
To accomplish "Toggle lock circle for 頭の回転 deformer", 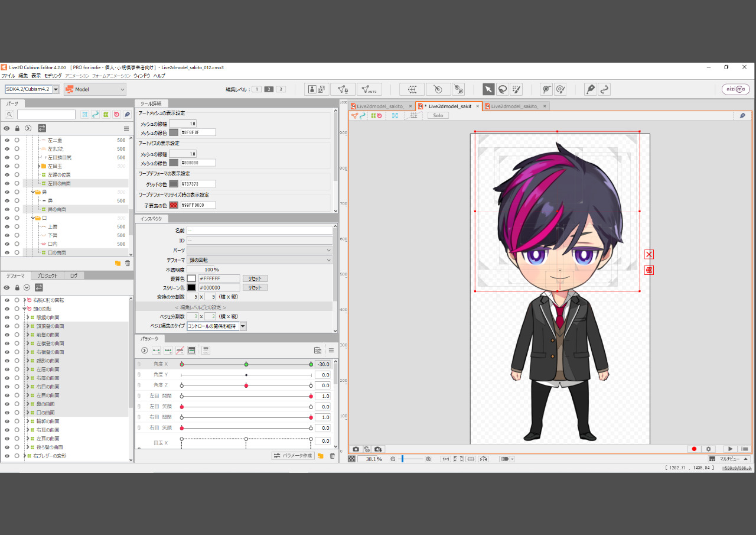I will [17, 309].
